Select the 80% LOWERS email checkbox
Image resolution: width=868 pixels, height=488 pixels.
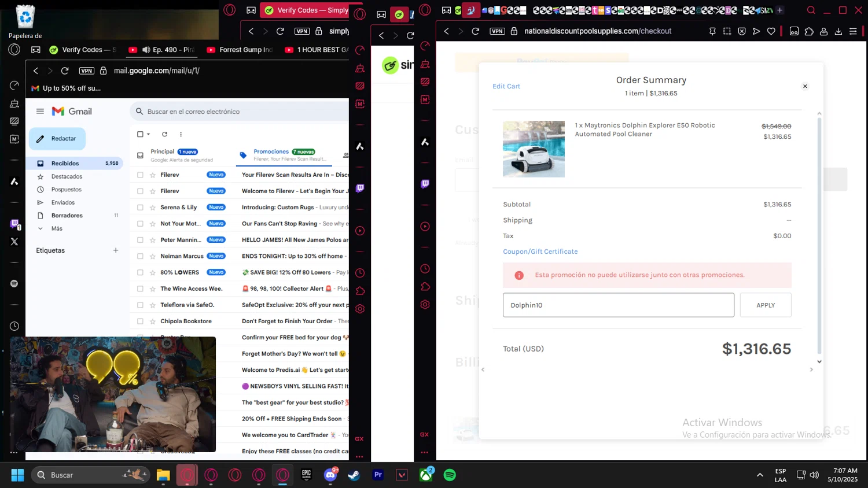[140, 272]
